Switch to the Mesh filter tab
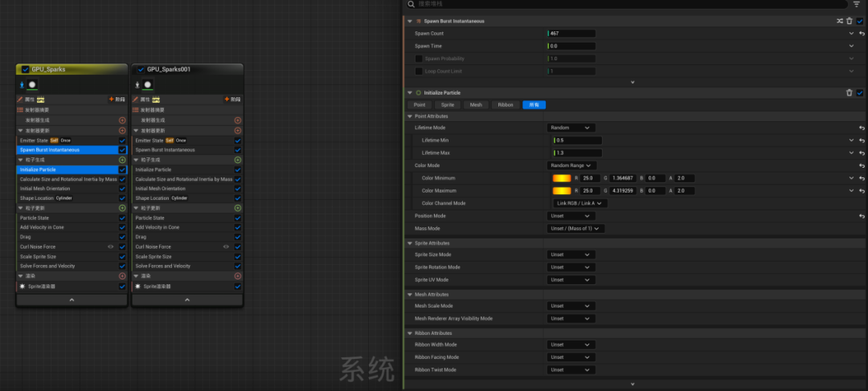Screen dimensions: 868x391 476,104
